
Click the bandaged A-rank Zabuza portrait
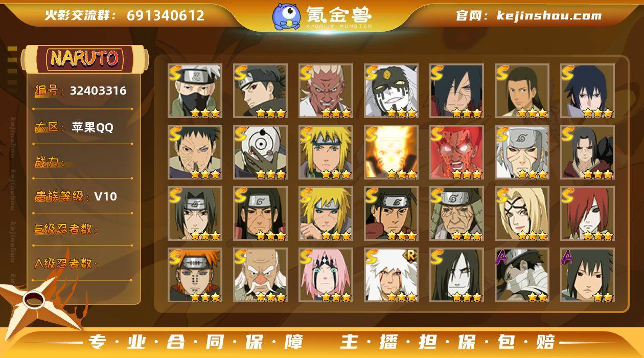pos(522,275)
